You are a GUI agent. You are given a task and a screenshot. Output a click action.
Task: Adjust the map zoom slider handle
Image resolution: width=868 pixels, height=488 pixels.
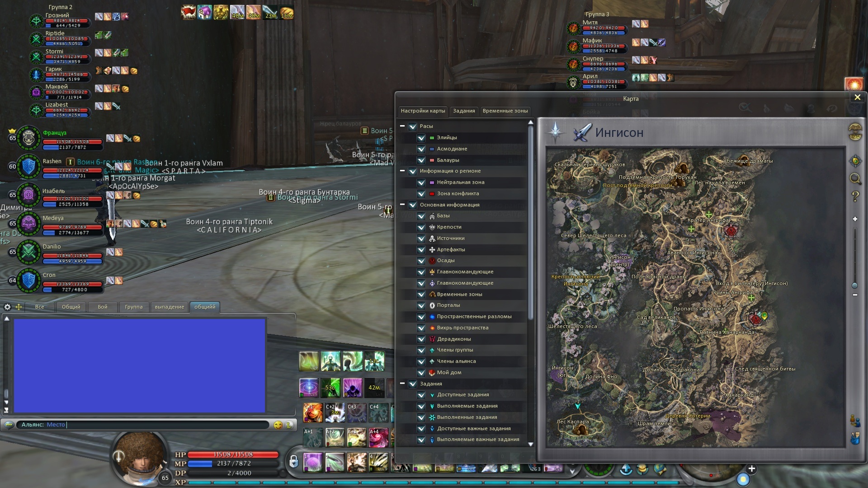(x=854, y=286)
